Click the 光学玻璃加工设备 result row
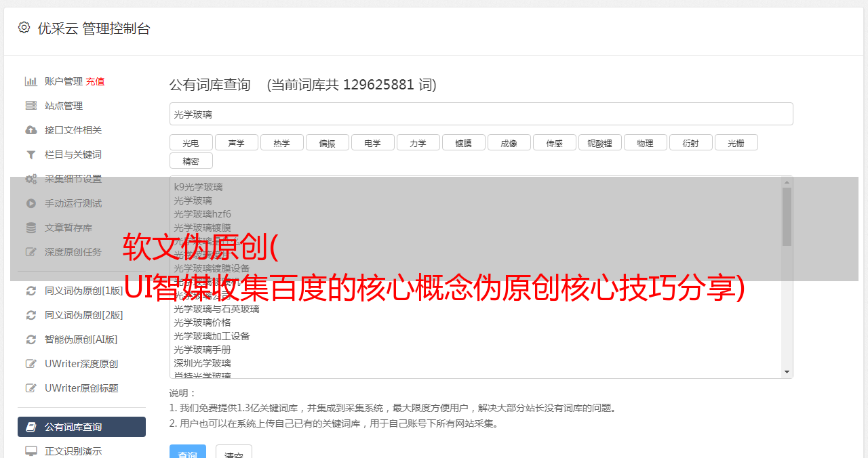This screenshot has height=458, width=868. click(x=212, y=336)
